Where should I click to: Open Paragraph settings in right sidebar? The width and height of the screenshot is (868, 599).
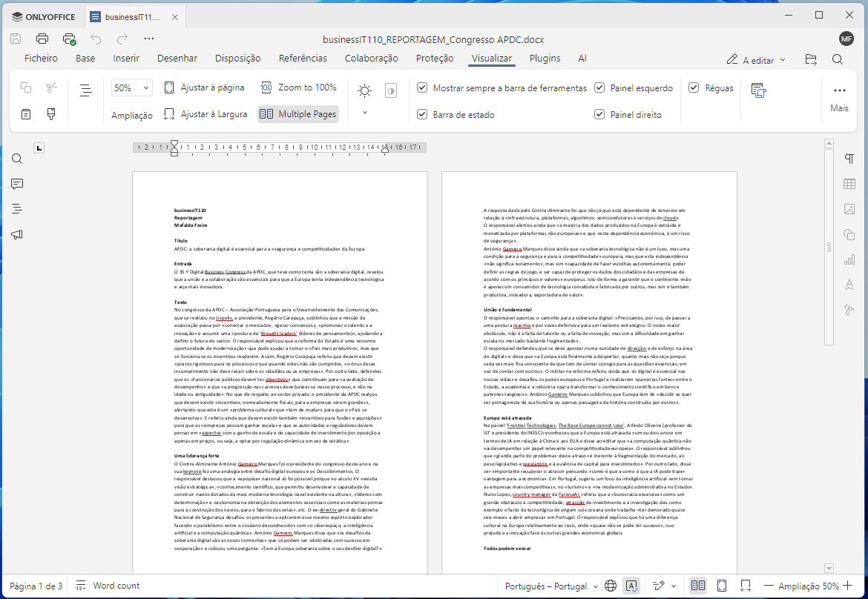(x=849, y=159)
